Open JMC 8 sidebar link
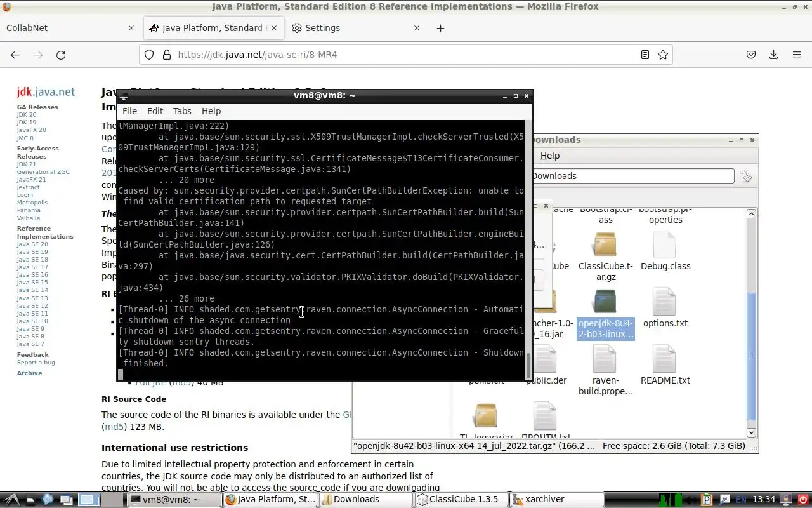Viewport: 812px width, 508px height. click(25, 138)
